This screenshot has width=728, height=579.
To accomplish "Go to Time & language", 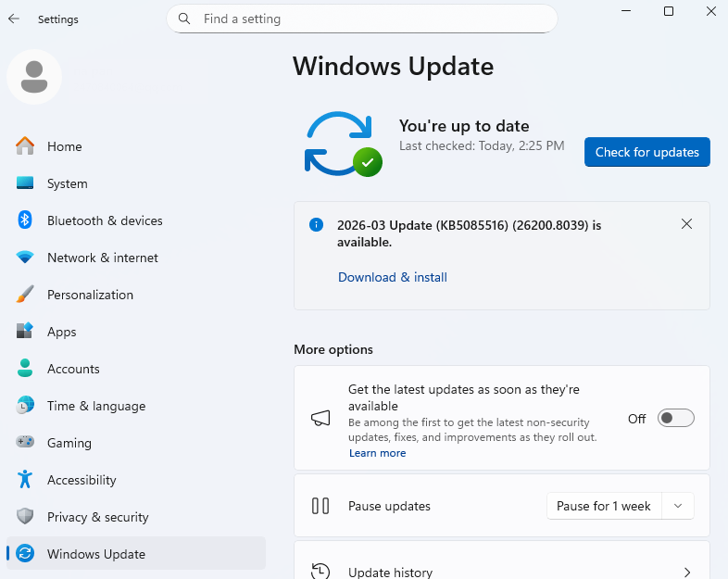I will (x=136, y=406).
